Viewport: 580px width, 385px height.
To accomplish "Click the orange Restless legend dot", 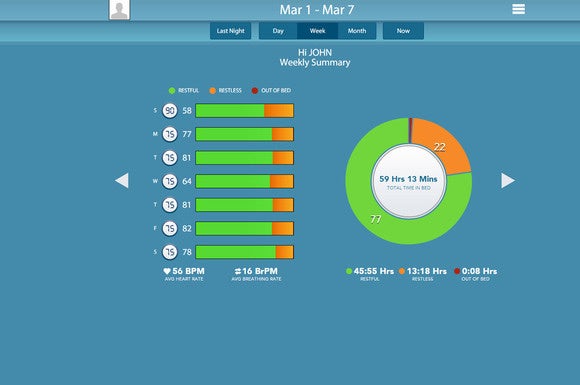I will 212,91.
